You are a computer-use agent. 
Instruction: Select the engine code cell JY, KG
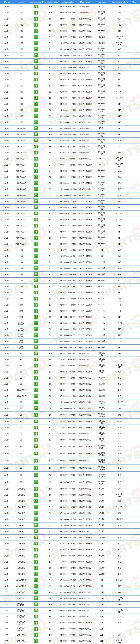pyautogui.click(x=119, y=323)
